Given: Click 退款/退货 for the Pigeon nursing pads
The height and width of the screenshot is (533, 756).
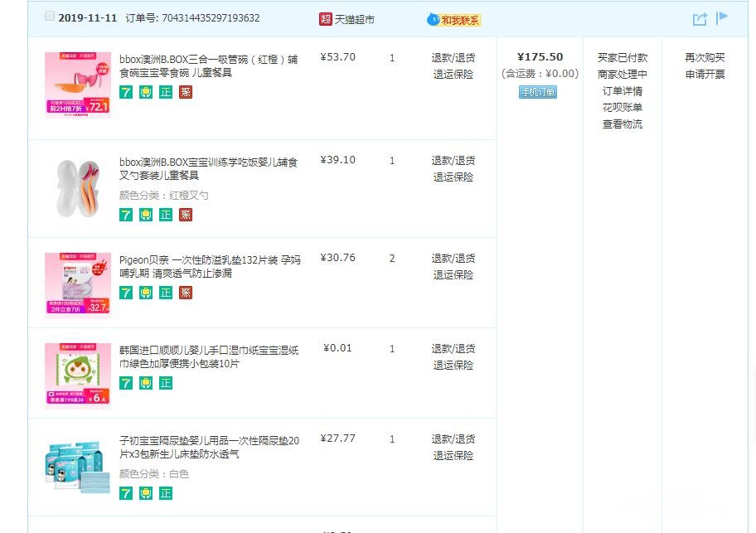Looking at the screenshot, I should point(453,259).
